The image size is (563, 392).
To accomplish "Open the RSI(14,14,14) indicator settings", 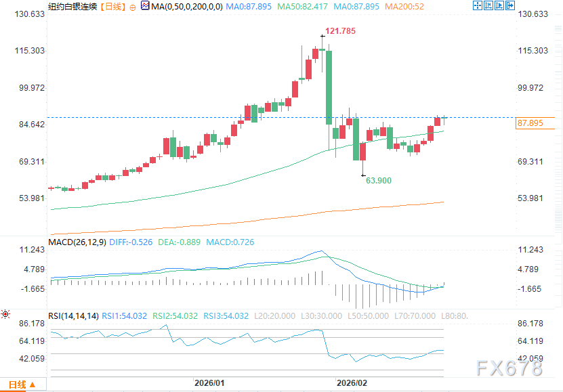I will pyautogui.click(x=73, y=315).
